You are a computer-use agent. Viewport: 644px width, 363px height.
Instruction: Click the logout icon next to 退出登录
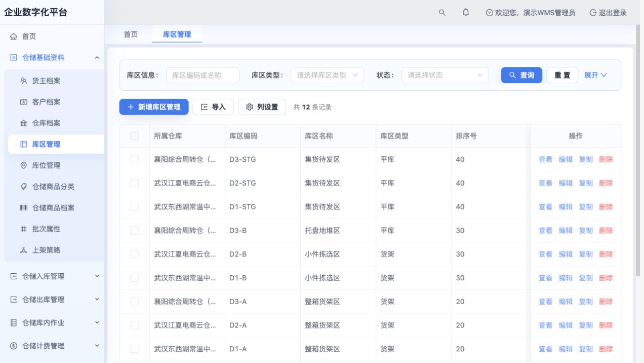point(593,13)
